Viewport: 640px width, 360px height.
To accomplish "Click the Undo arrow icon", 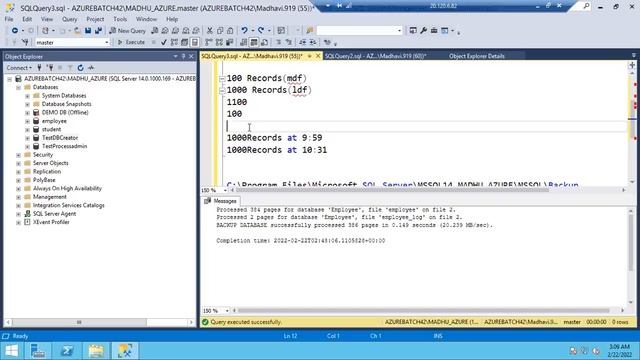I will 244,31.
